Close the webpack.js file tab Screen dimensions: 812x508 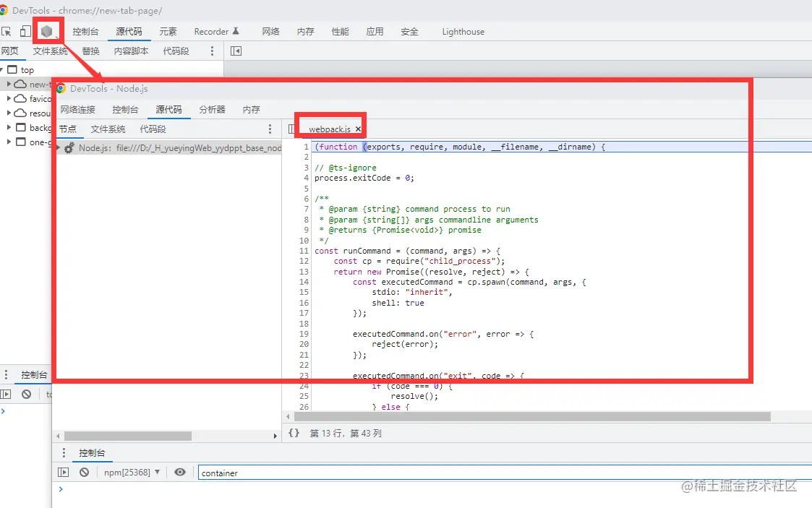tap(358, 129)
